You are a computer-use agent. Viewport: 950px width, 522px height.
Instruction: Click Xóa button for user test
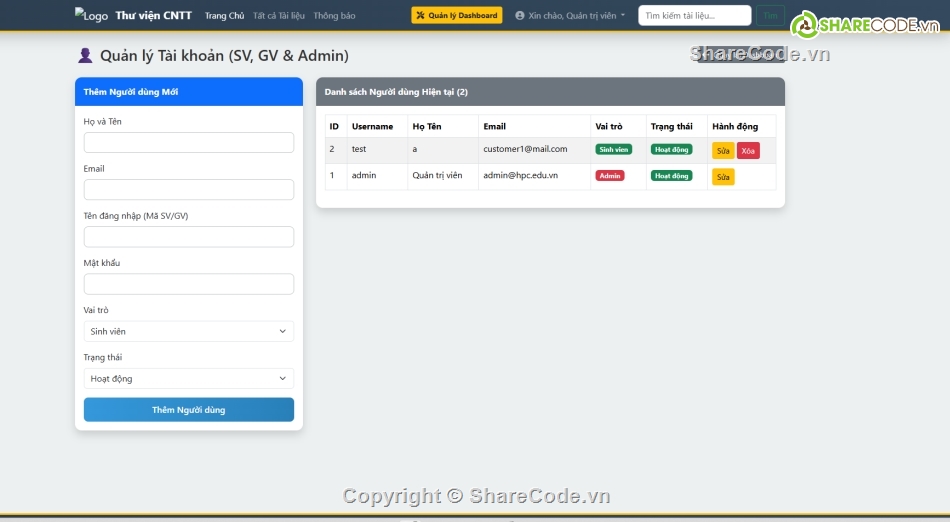748,151
